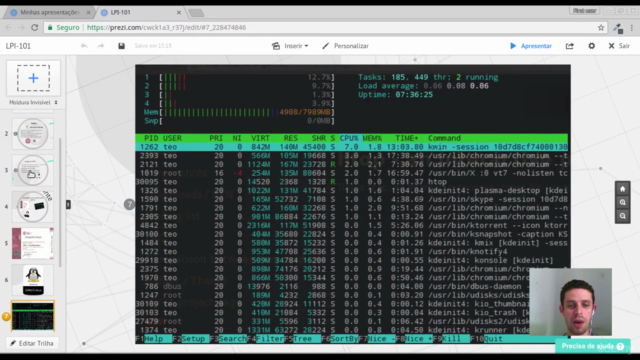The height and width of the screenshot is (360, 640).
Task: Click the home overview icon
Action: (x=622, y=189)
